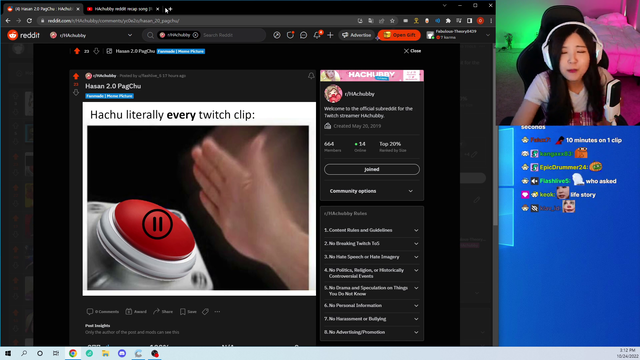Reload the page with the refresh icon
Viewport: 640px width, 360px height.
tap(29, 20)
